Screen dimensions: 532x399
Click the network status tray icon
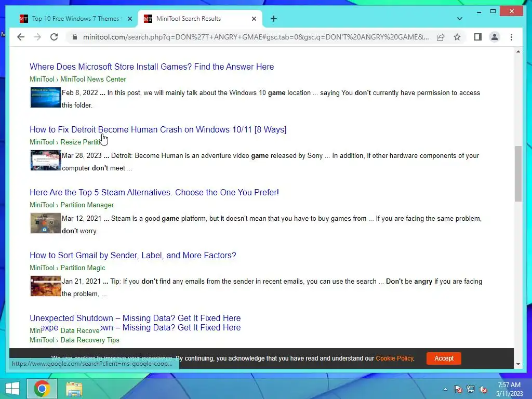click(x=471, y=389)
